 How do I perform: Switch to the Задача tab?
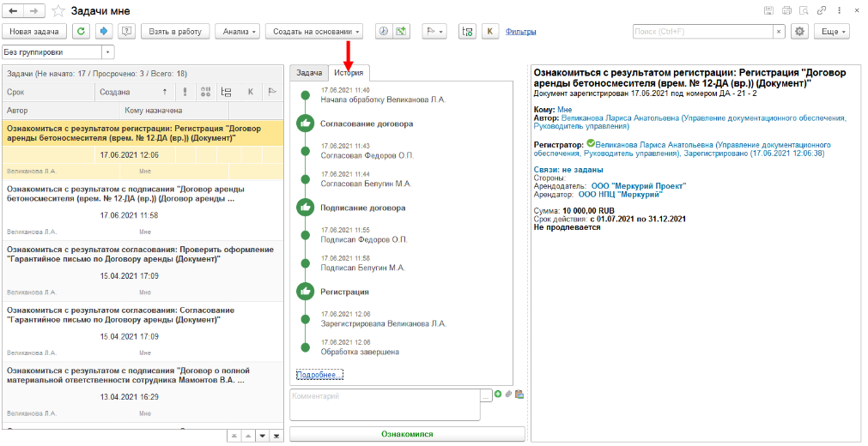tap(309, 73)
